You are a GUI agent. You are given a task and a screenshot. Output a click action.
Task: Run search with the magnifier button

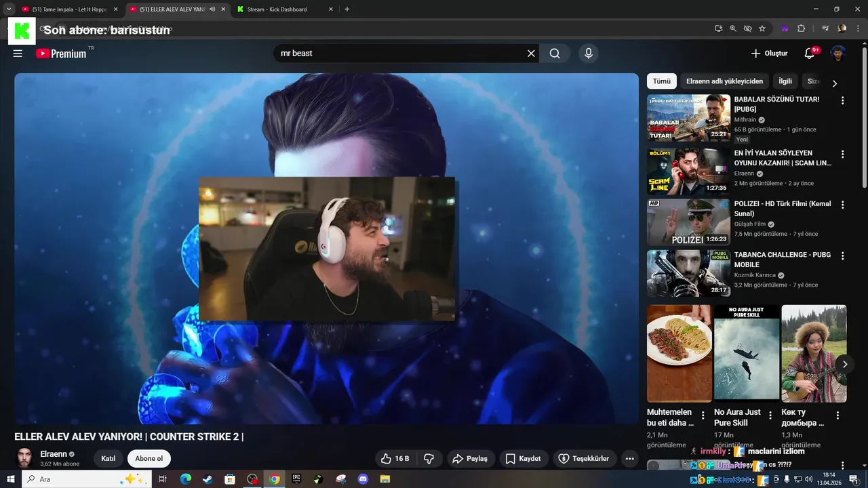click(x=555, y=54)
